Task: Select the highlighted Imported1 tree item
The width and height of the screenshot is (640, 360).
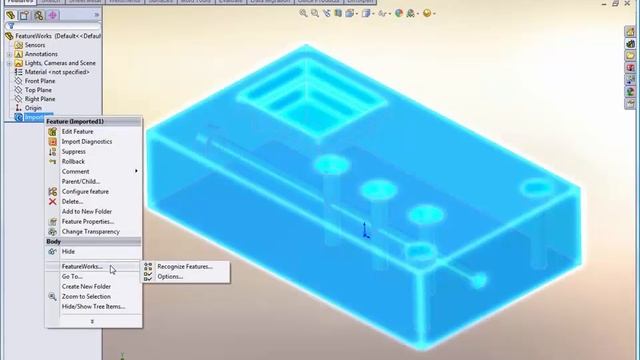Action: click(x=34, y=118)
